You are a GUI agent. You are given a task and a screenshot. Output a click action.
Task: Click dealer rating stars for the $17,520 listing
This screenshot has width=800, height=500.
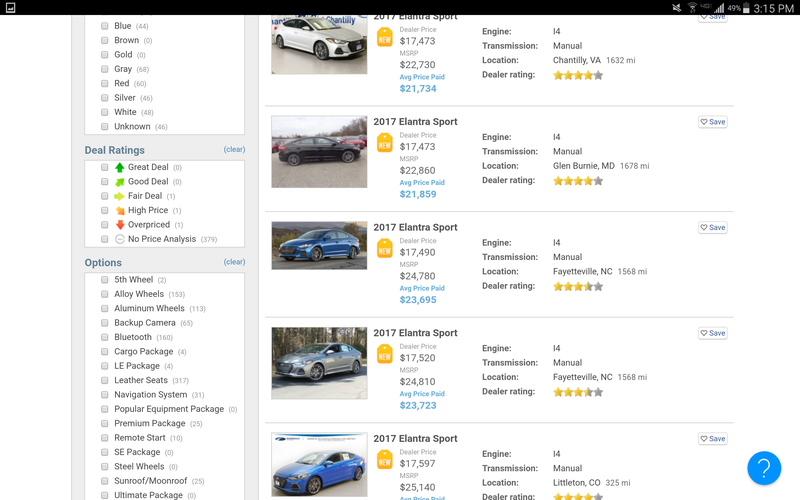pyautogui.click(x=578, y=392)
